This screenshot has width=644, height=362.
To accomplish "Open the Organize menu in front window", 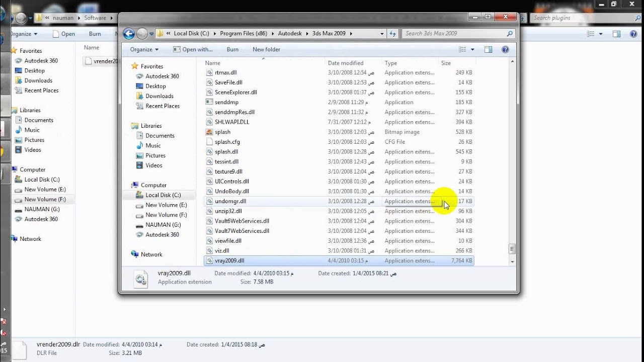I will (144, 49).
